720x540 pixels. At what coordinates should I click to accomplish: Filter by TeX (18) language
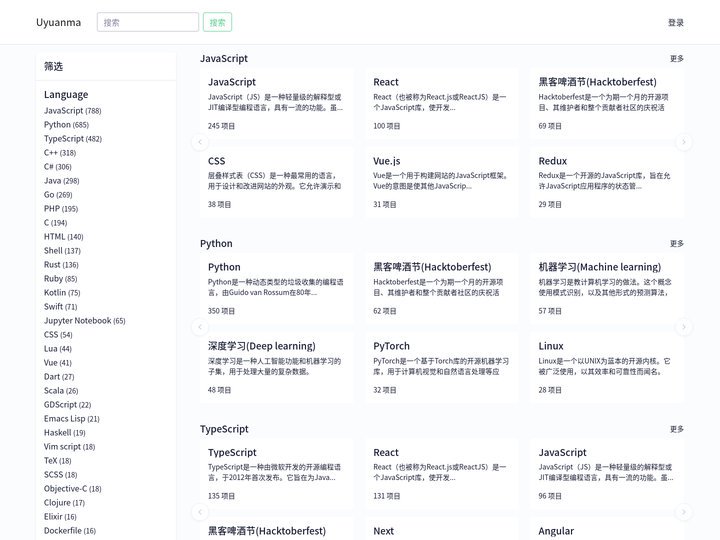pos(57,461)
